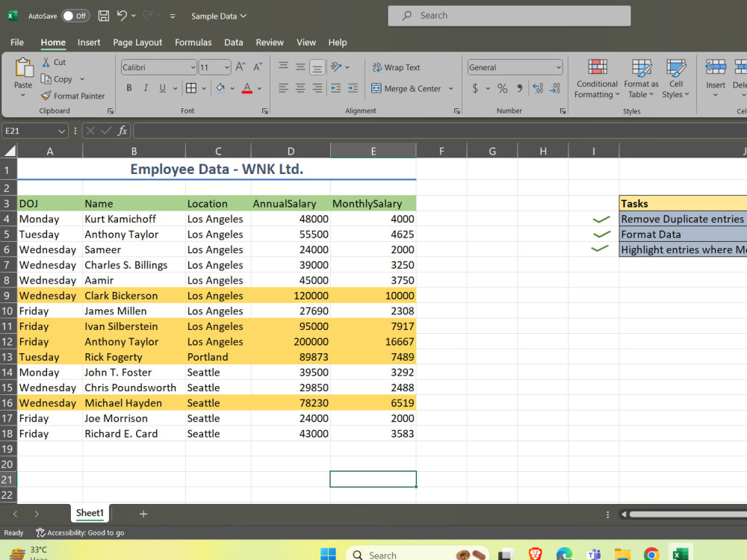747x560 pixels.
Task: Click the Undo icon
Action: (122, 15)
